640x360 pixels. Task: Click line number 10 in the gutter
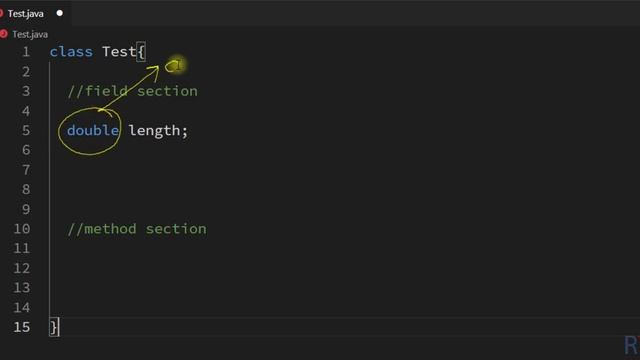(22, 229)
